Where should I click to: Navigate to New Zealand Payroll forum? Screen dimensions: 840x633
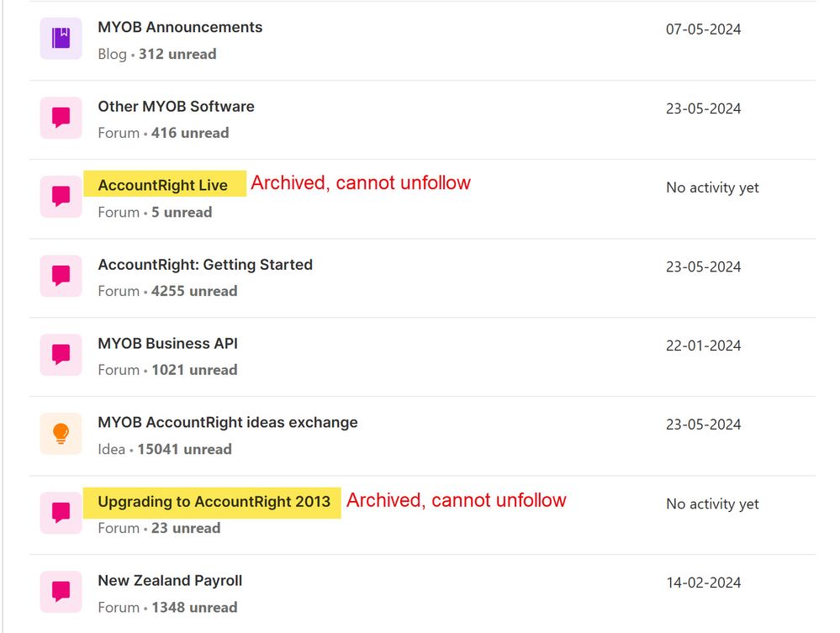tap(170, 581)
